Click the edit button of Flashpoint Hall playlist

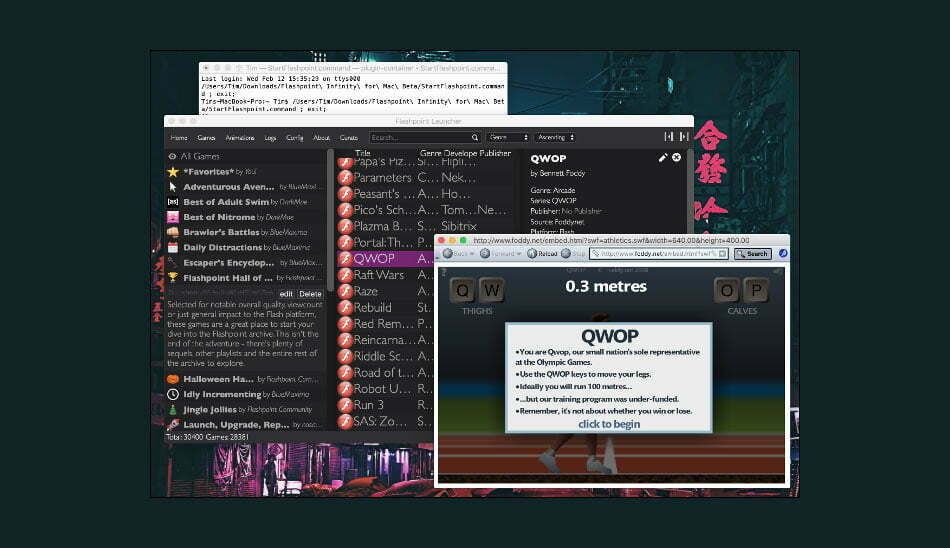coord(286,293)
